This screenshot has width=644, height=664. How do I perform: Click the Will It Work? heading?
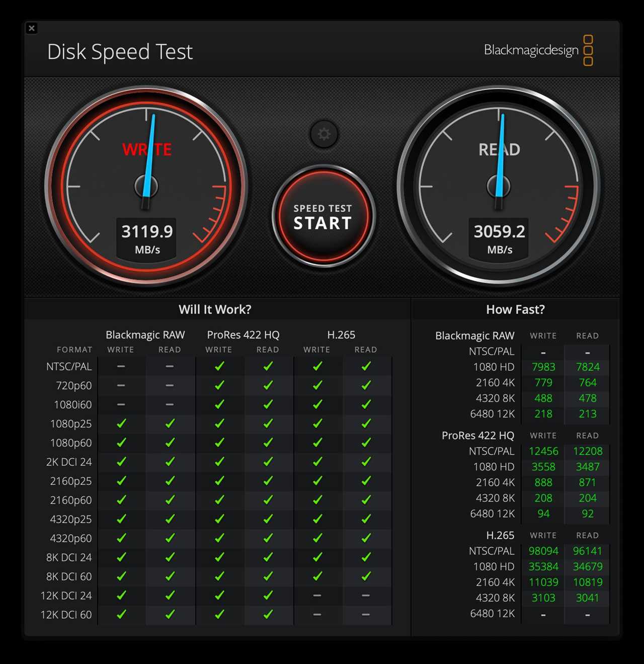(x=215, y=309)
